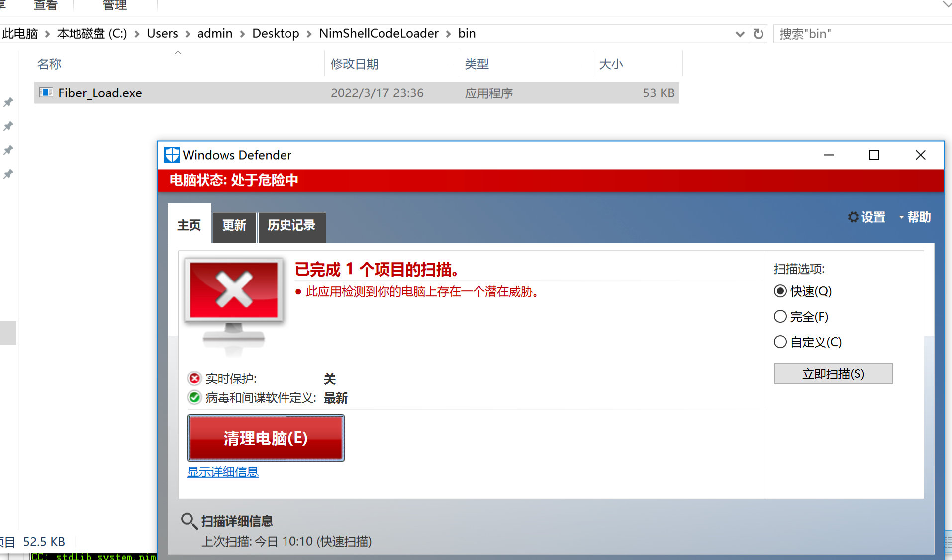Switch to the 主页 home tab

189,224
